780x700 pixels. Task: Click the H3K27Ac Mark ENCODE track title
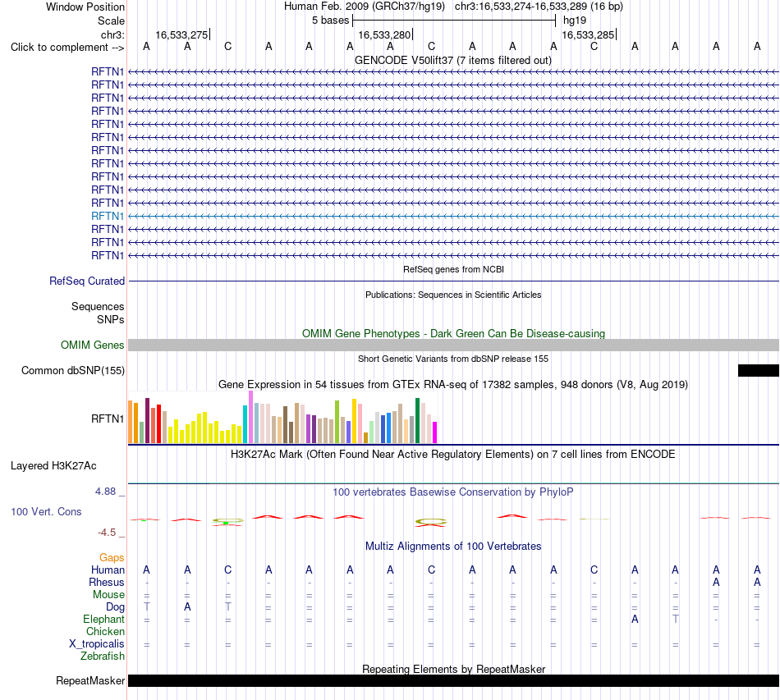click(x=453, y=455)
